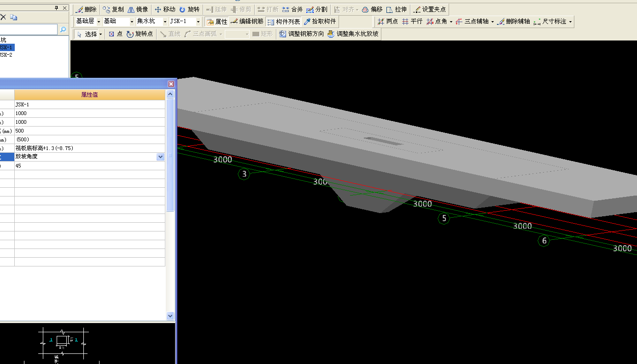
Task: Expand the 点角 dropdown arrow
Action: tap(450, 22)
